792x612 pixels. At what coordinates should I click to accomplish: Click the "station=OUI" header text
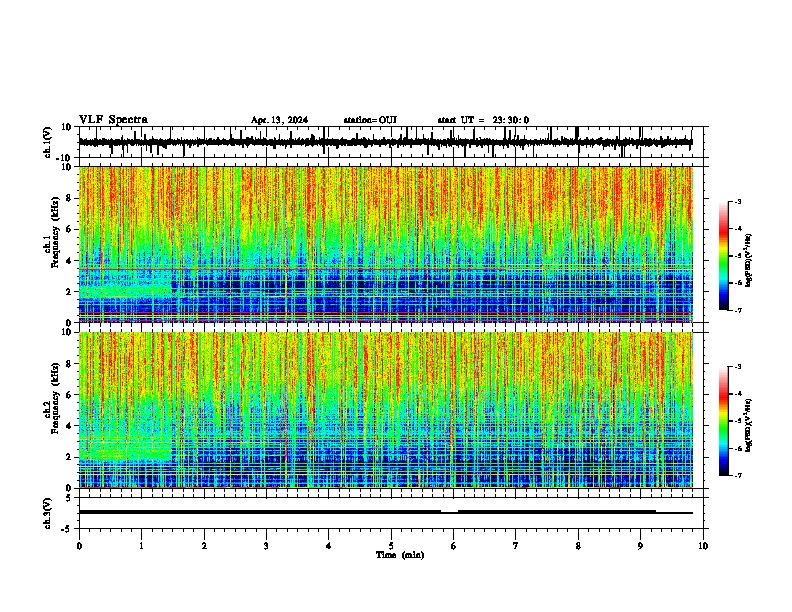tap(370, 120)
